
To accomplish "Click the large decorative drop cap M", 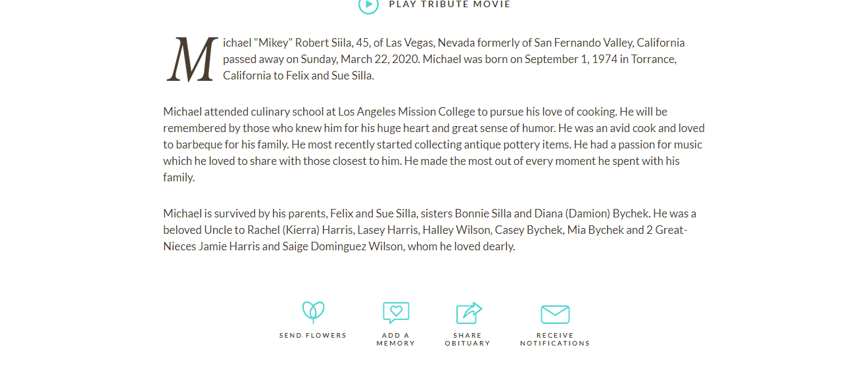I will (x=192, y=60).
